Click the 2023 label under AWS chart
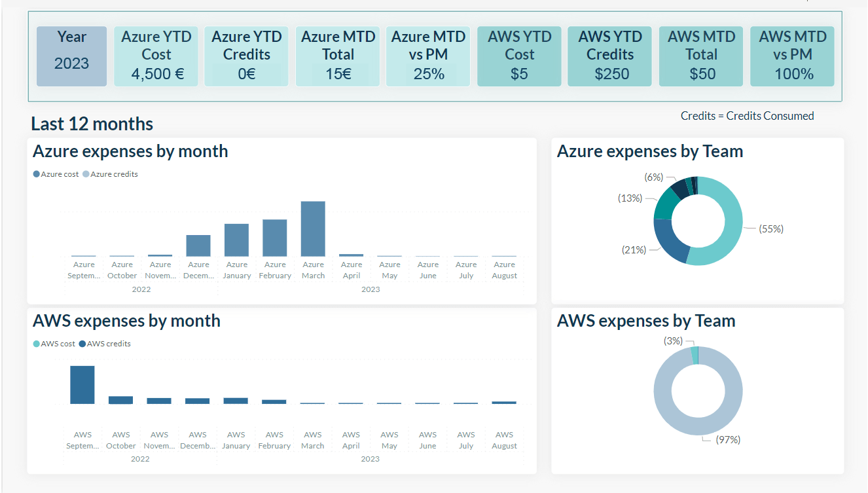Image resolution: width=868 pixels, height=493 pixels. click(371, 459)
